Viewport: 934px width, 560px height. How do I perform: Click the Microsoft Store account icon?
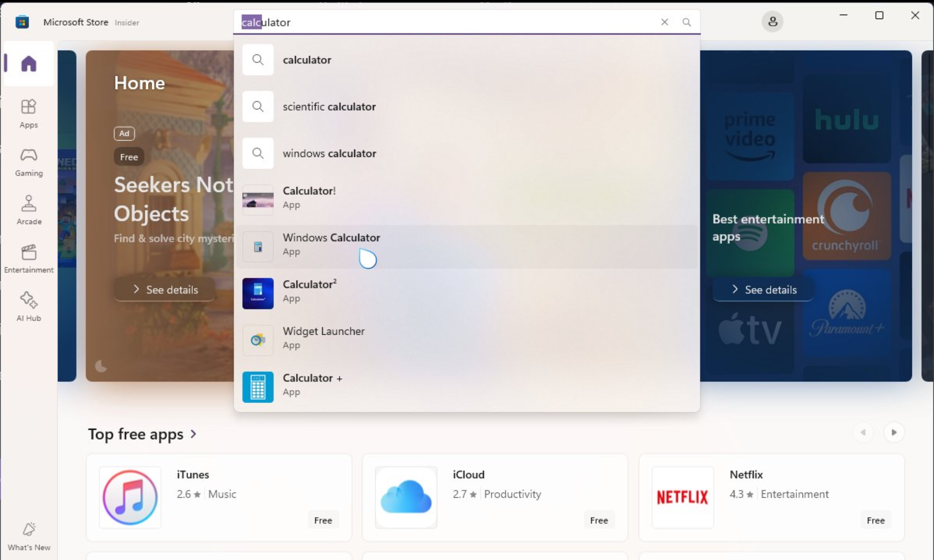coord(773,21)
